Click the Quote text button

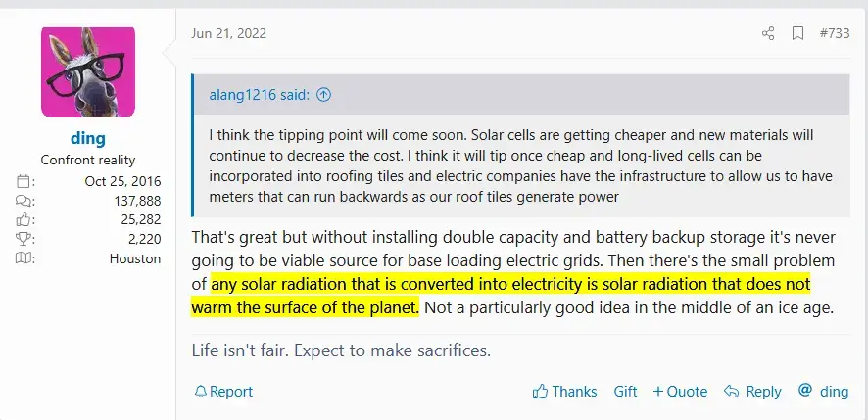coord(687,392)
